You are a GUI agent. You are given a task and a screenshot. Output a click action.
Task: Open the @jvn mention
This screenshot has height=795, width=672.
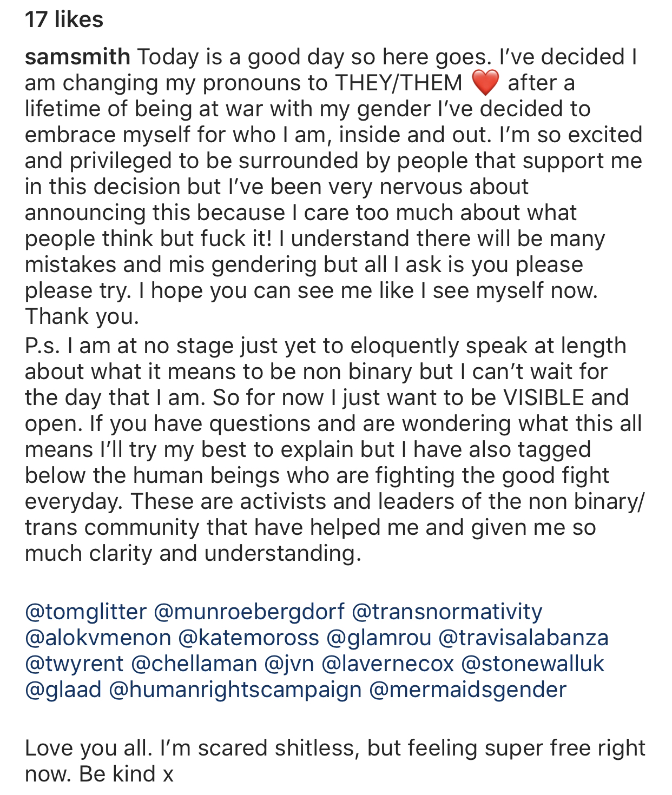point(288,664)
